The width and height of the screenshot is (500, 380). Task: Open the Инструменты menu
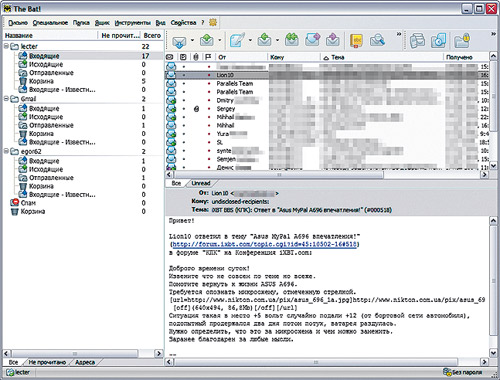tap(133, 23)
